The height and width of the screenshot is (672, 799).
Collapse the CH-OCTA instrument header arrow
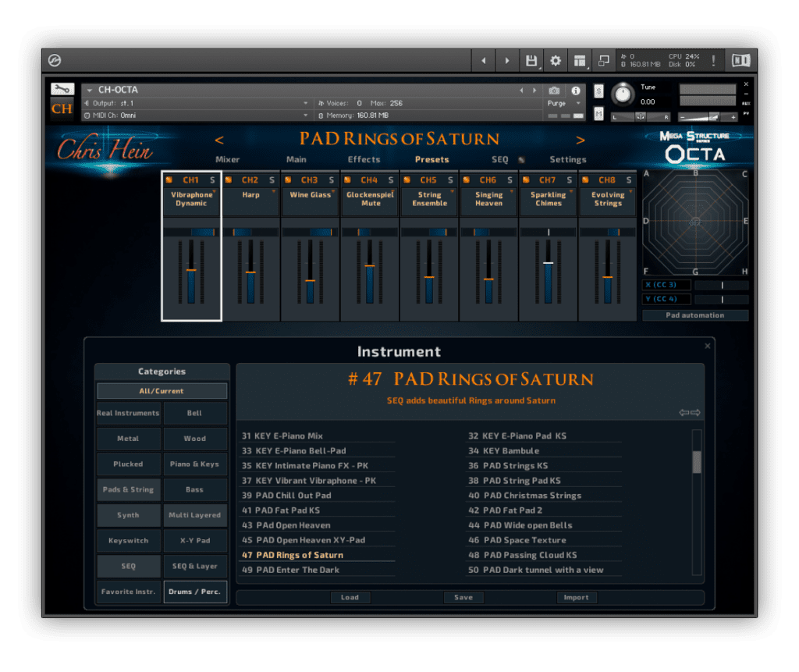point(90,91)
